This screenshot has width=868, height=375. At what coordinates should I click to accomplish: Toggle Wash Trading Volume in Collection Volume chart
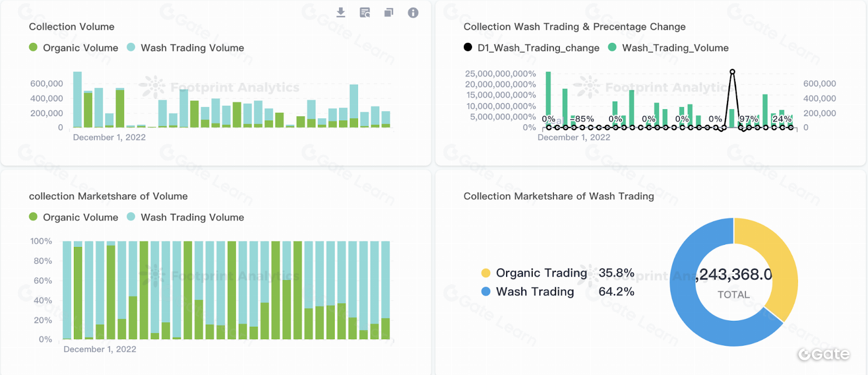pos(131,47)
